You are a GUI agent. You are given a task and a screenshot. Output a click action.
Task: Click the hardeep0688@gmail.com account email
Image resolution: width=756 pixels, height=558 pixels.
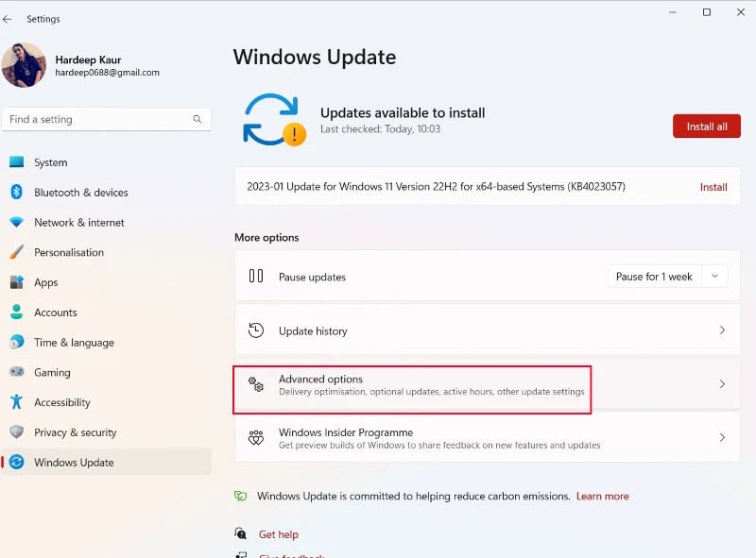click(107, 73)
